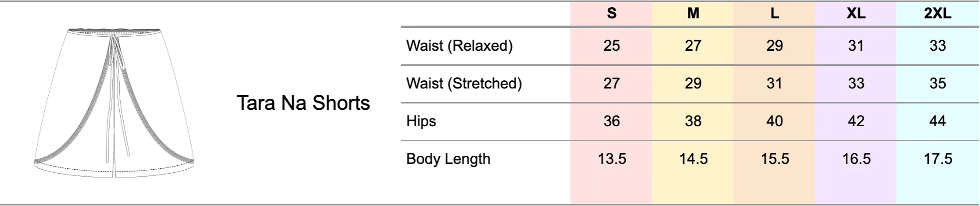Select the Hips row label
This screenshot has width=980, height=206.
coord(421,121)
